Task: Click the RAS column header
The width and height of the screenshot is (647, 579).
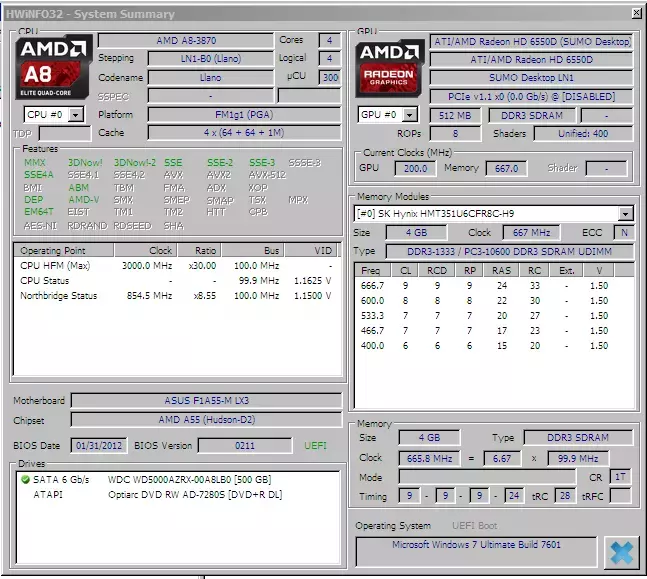Action: (501, 270)
